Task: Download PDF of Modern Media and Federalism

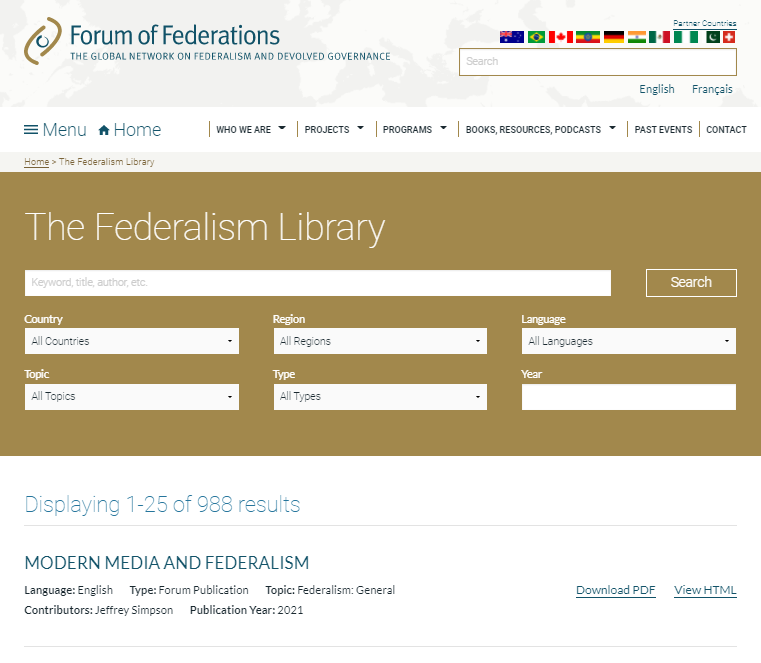Action: (x=615, y=590)
